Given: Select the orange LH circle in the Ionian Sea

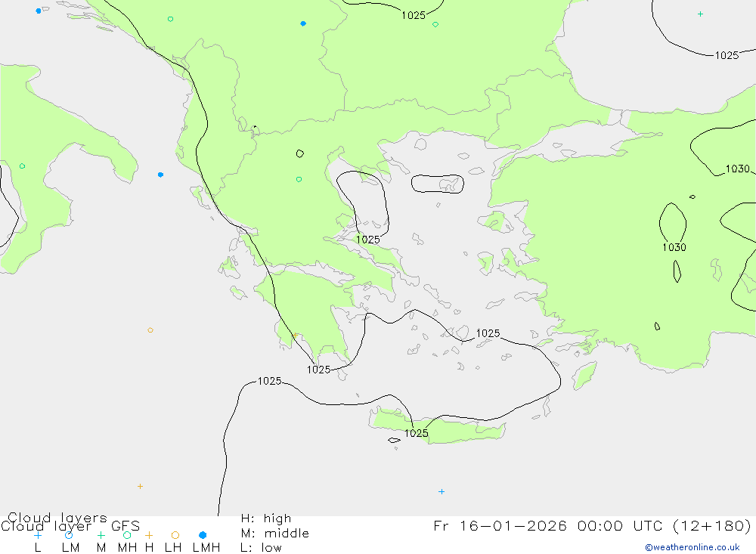Looking at the screenshot, I should click(x=150, y=330).
